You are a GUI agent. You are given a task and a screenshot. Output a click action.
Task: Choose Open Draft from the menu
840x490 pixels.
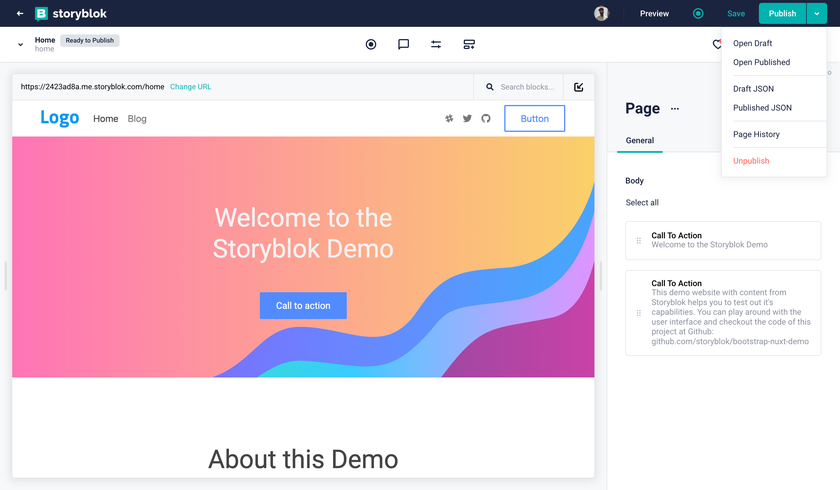tap(752, 43)
